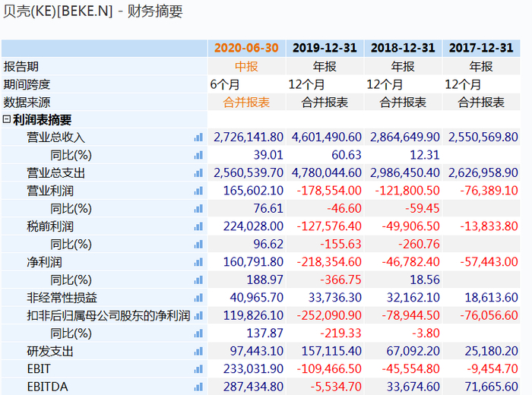This screenshot has width=532, height=395.
Task: Click adjusted growth value 137.87
Action: [264, 333]
